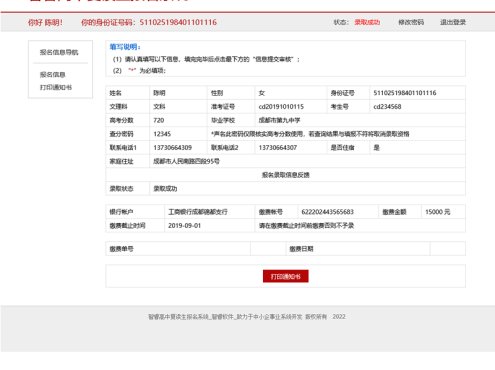The width and height of the screenshot is (495, 370).
Task: Click the red 录取成功 status in top bar
Action: tap(367, 22)
